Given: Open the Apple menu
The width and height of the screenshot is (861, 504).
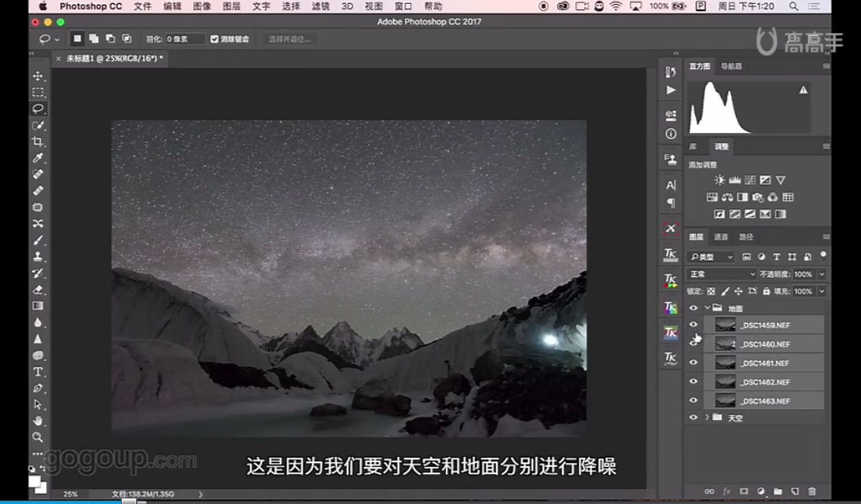Looking at the screenshot, I should [x=42, y=6].
